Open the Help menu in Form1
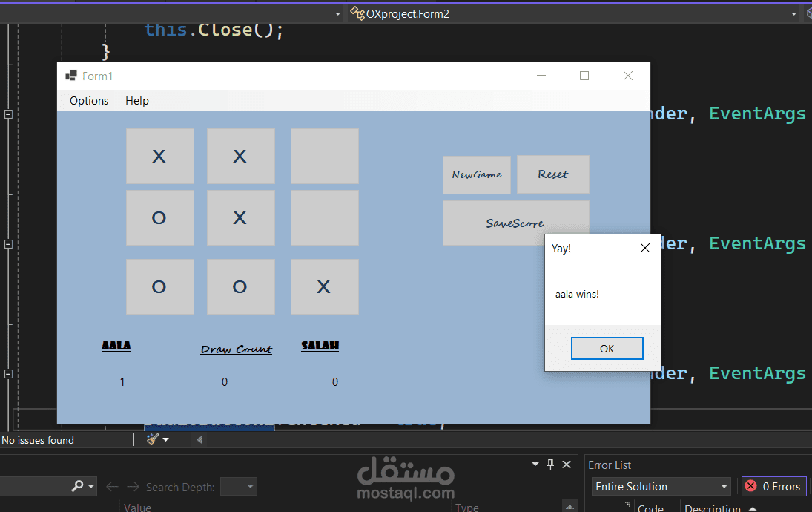 tap(136, 100)
